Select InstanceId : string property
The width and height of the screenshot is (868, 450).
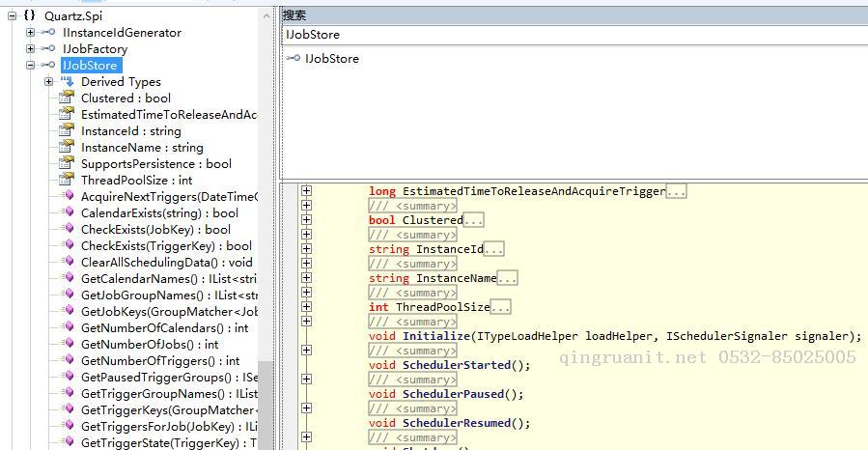(x=130, y=131)
